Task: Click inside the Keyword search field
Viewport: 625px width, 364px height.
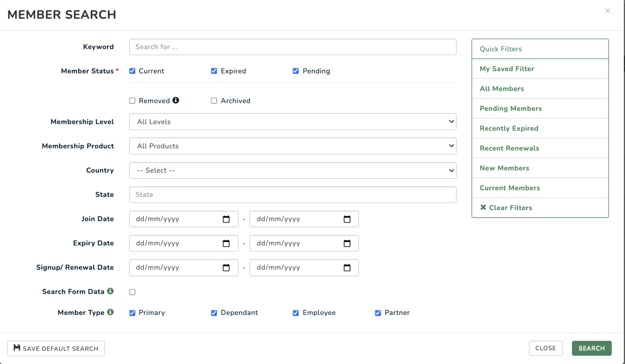Action: tap(293, 47)
